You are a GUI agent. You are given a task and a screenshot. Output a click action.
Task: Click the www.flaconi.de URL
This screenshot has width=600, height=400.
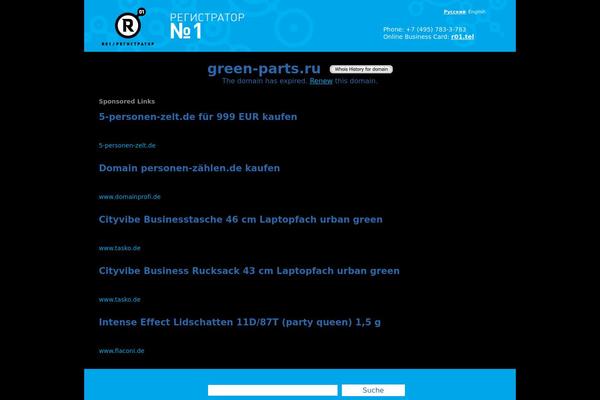point(121,351)
